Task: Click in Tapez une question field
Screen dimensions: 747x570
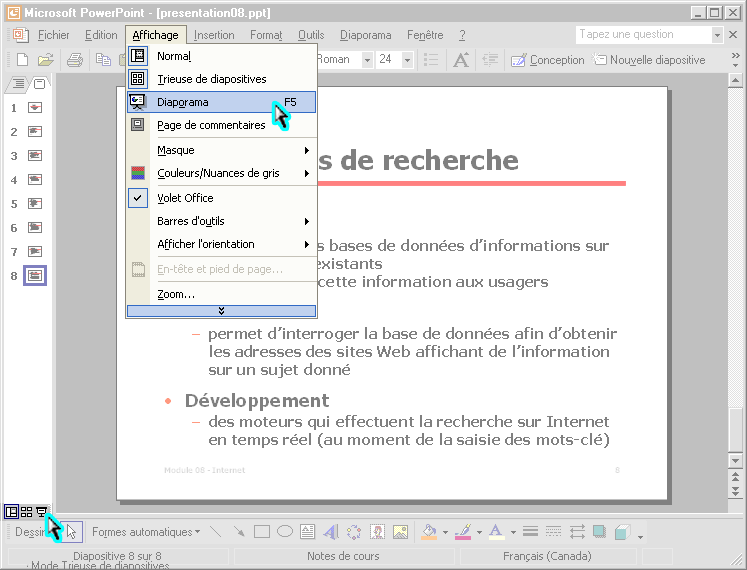Action: pos(644,35)
